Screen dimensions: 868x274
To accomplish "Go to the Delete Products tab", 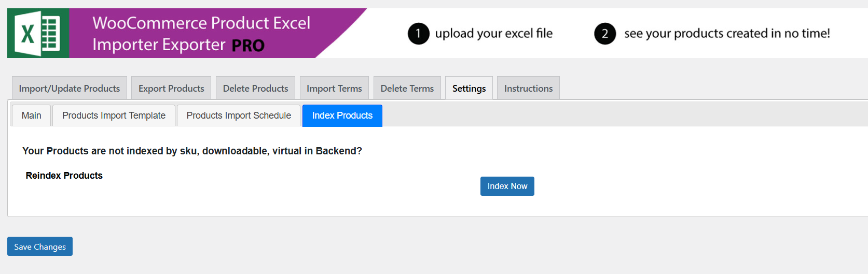I will point(255,88).
